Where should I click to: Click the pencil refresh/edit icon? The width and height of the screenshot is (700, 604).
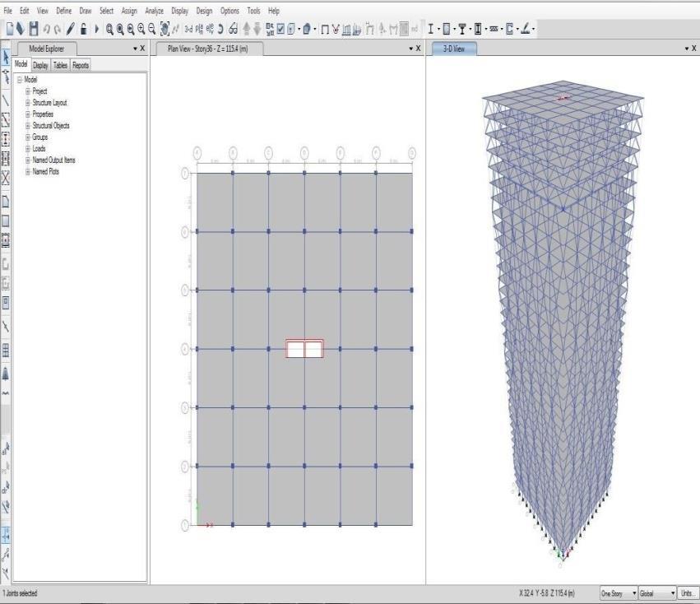71,29
